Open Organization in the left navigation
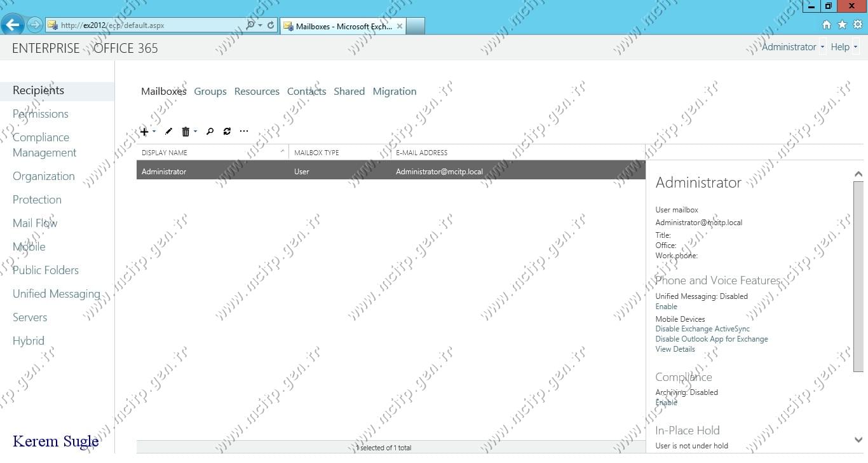The width and height of the screenshot is (868, 463). (x=44, y=176)
